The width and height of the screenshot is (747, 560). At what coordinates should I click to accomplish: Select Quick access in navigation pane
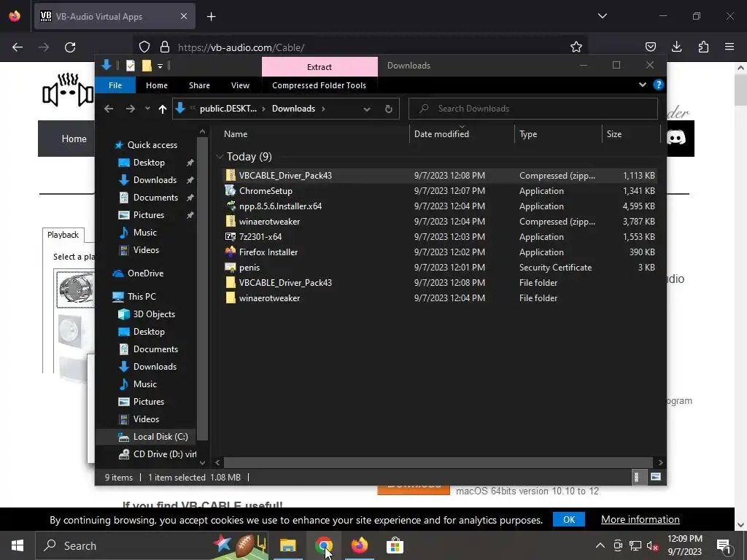(x=152, y=145)
